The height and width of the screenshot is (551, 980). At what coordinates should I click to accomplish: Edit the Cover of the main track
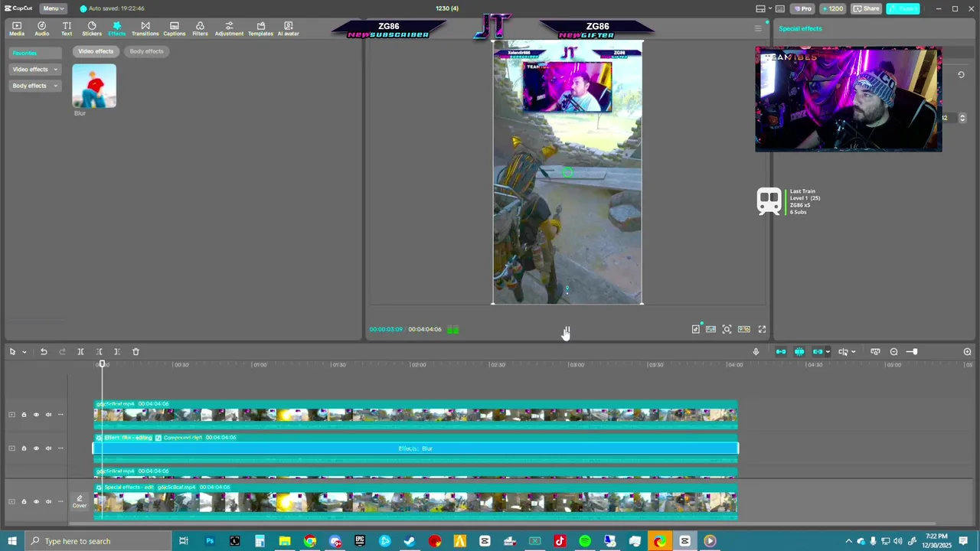80,502
